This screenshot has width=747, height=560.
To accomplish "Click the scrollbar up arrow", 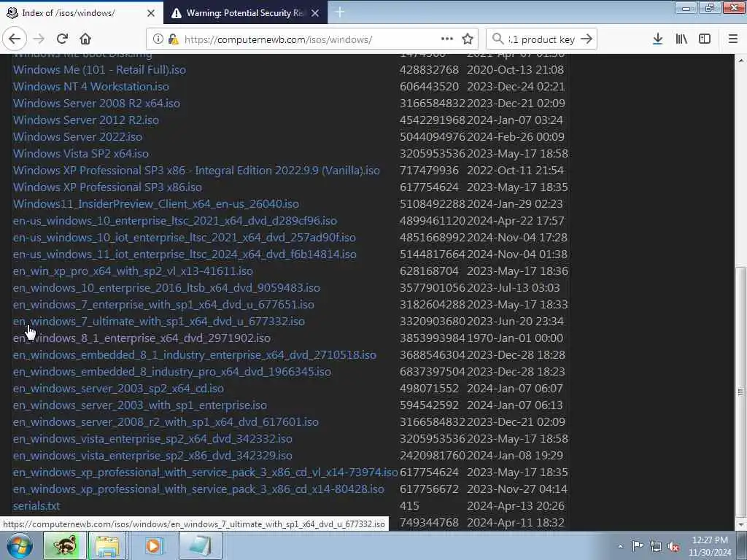I will pos(740,61).
